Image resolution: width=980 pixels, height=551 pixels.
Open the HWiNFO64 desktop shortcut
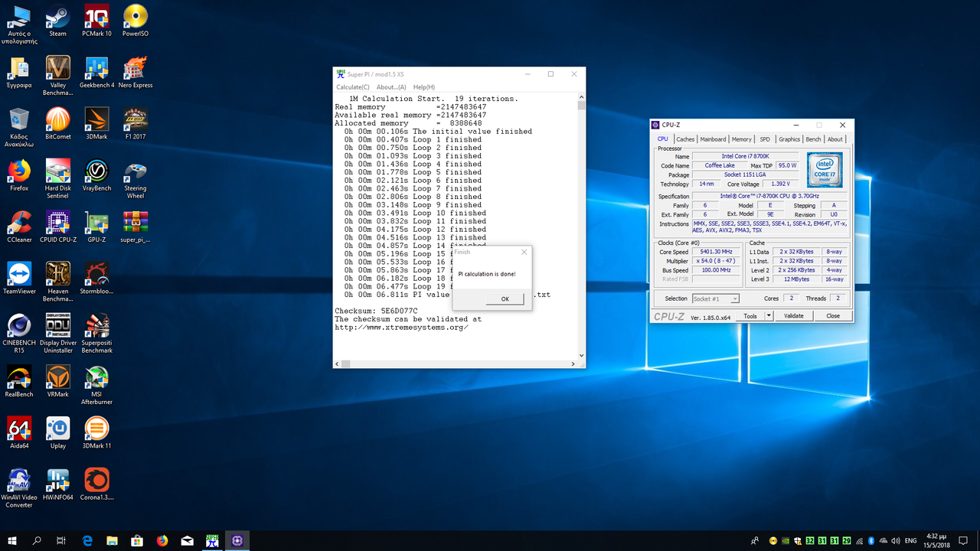point(57,484)
